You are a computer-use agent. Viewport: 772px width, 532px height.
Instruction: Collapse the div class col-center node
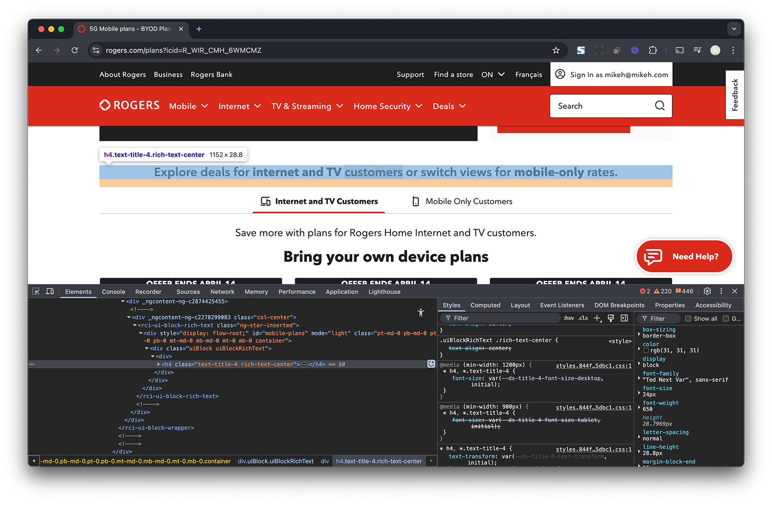coord(129,317)
